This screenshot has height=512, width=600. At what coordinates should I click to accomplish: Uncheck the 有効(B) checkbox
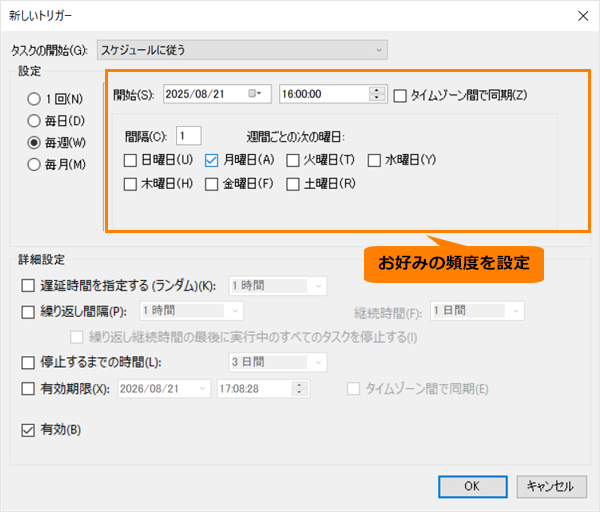click(x=28, y=430)
